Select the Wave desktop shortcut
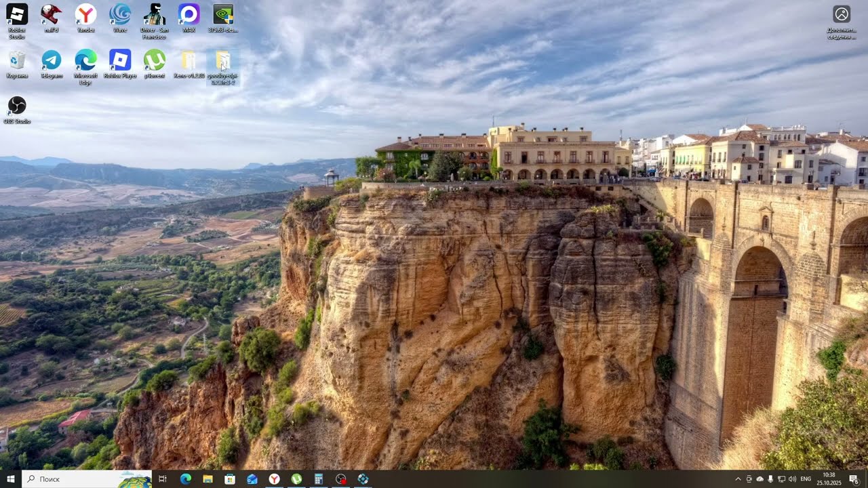 [x=120, y=18]
